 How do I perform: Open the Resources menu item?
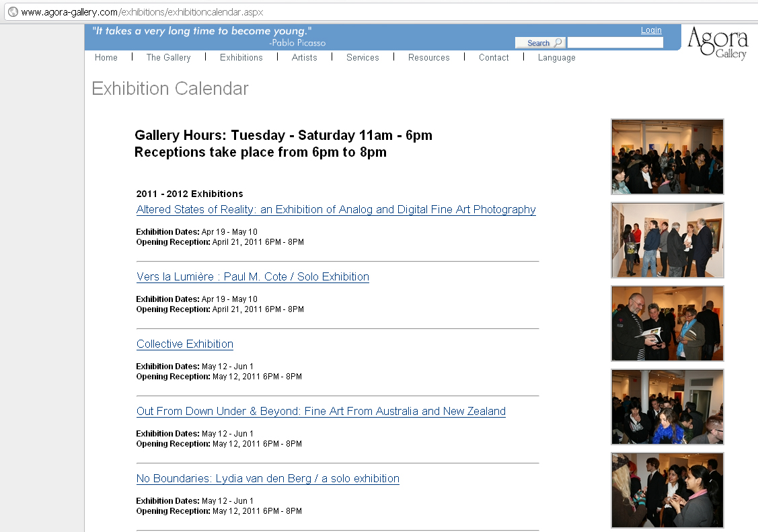click(x=429, y=57)
